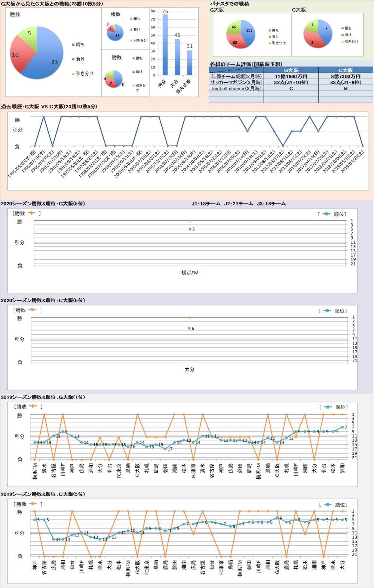Click the 111 slice in the パナスタ G大阪 pie
The width and height of the screenshot is (374, 588).
pyautogui.click(x=248, y=32)
